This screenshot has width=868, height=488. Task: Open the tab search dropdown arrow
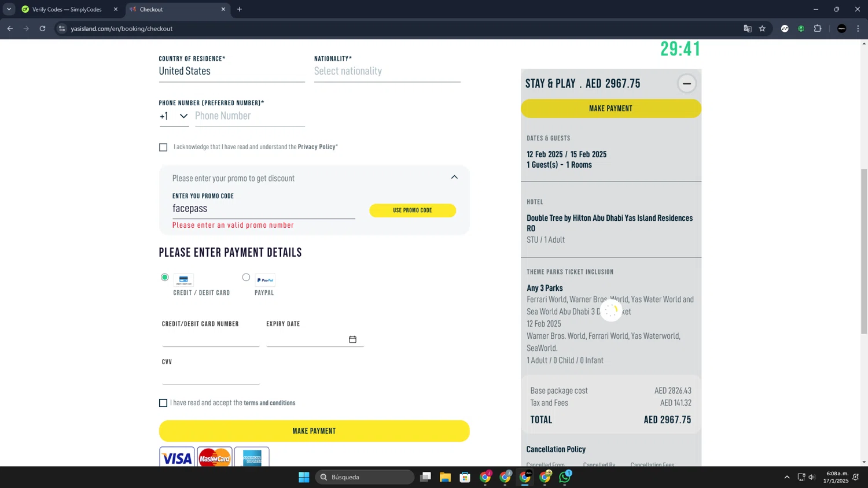(x=9, y=9)
